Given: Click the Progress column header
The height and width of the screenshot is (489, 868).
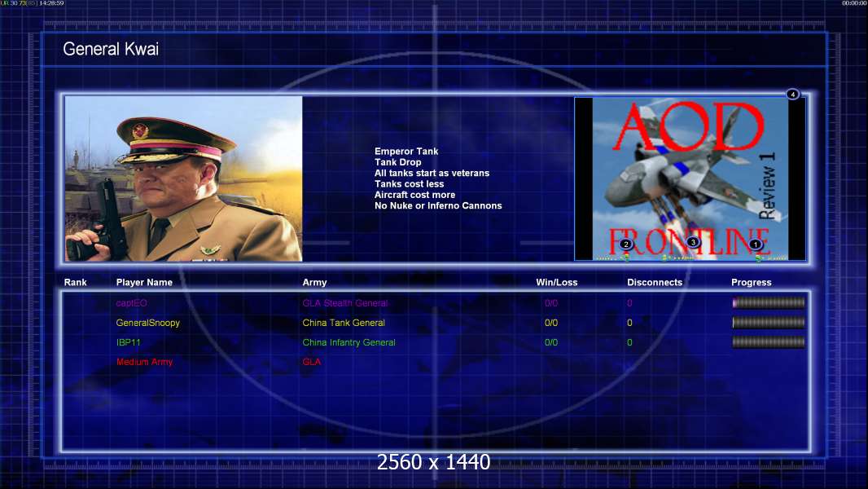Looking at the screenshot, I should coord(752,283).
